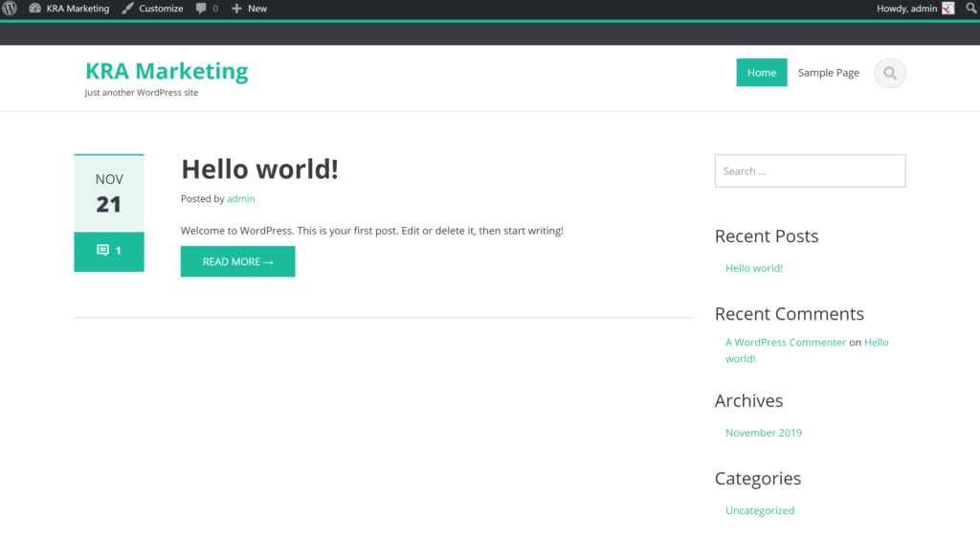This screenshot has width=980, height=539.
Task: Go to Sample Page in navigation
Action: click(828, 73)
